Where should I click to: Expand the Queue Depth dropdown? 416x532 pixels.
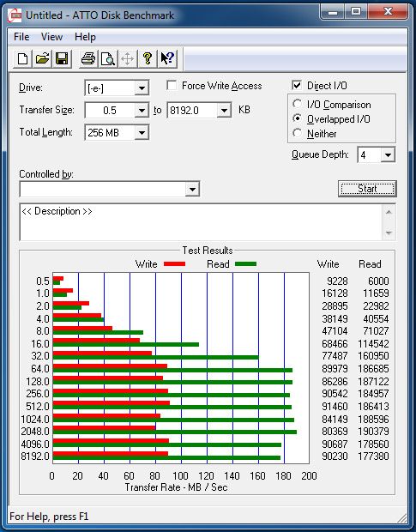coord(388,155)
